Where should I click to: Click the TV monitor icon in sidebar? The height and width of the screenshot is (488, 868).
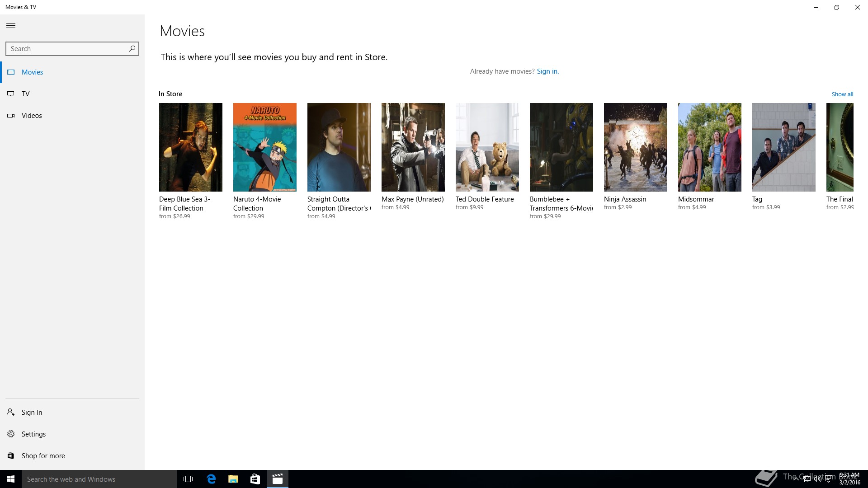pos(11,94)
